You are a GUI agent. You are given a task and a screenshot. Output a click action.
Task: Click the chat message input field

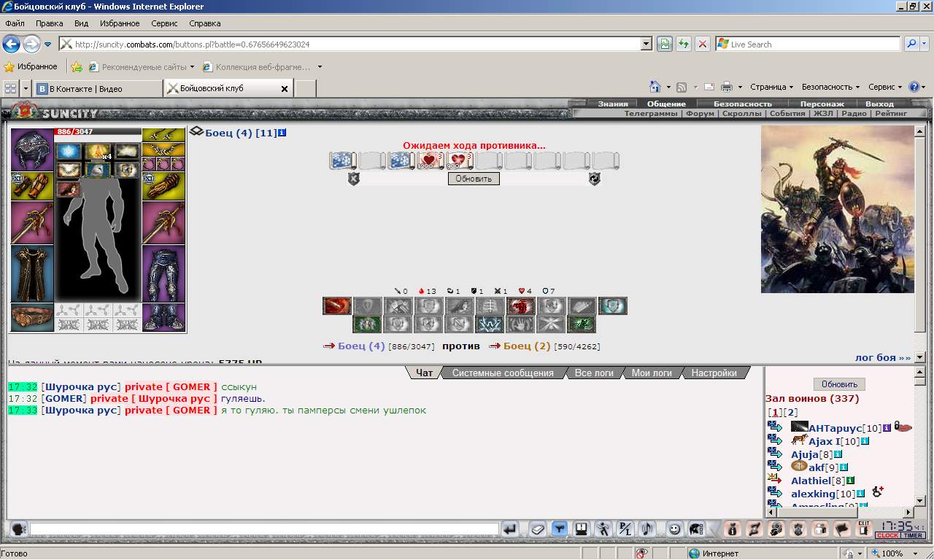[x=264, y=529]
